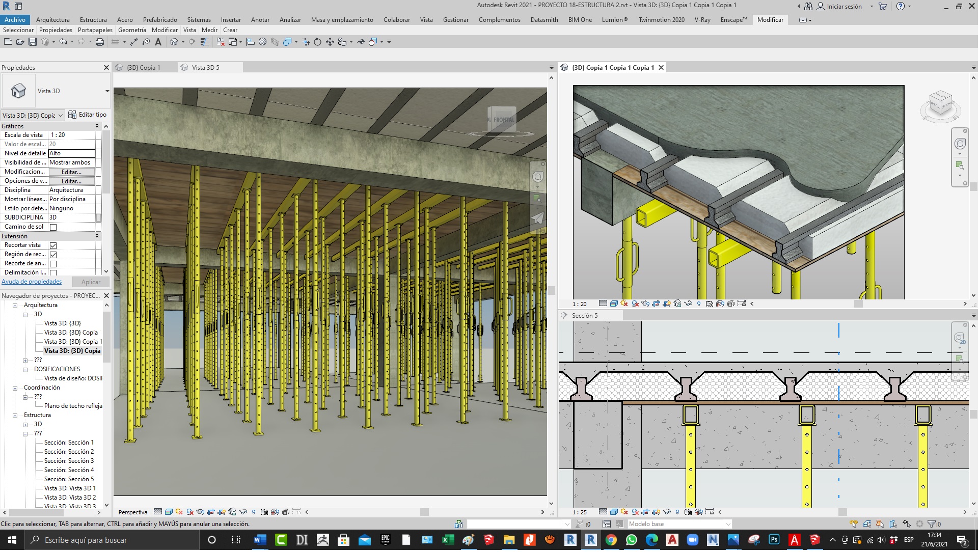Click the Aplicar button in Properties
Image resolution: width=980 pixels, height=552 pixels.
[91, 282]
